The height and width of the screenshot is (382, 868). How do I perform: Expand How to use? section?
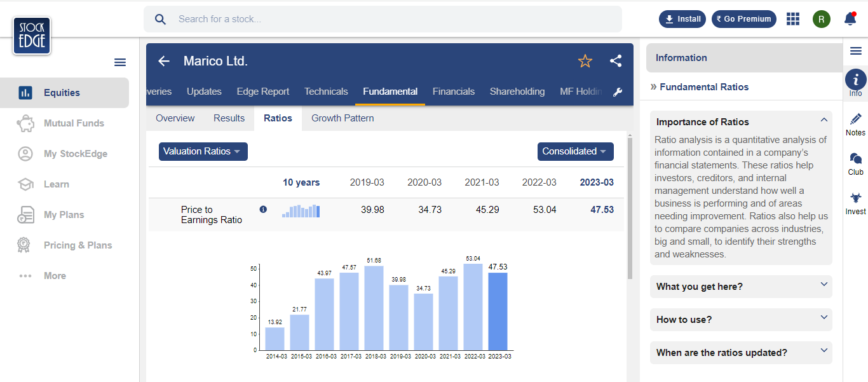(741, 320)
